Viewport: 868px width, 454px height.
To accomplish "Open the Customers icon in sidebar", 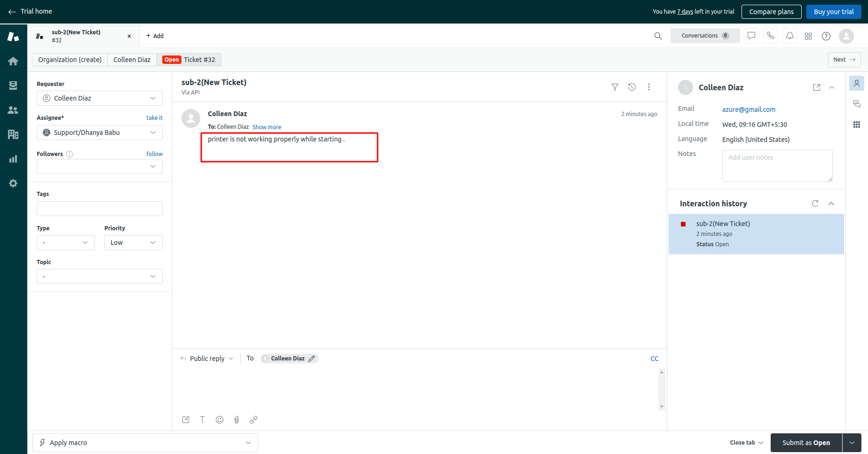I will (x=13, y=110).
